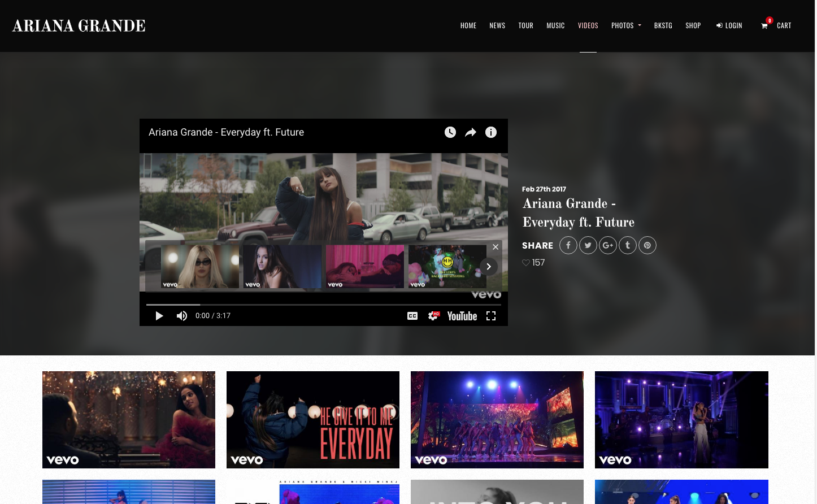The width and height of the screenshot is (817, 504).
Task: Open the video info icon
Action: (x=491, y=132)
